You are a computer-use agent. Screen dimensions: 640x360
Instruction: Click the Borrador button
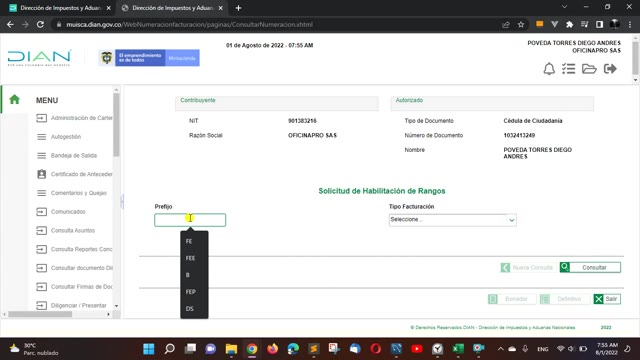click(x=512, y=299)
